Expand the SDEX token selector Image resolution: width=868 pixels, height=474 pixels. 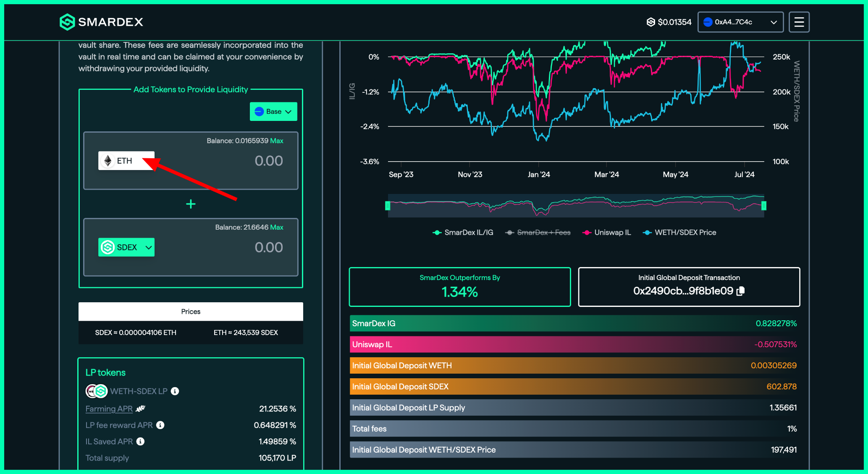coord(126,247)
